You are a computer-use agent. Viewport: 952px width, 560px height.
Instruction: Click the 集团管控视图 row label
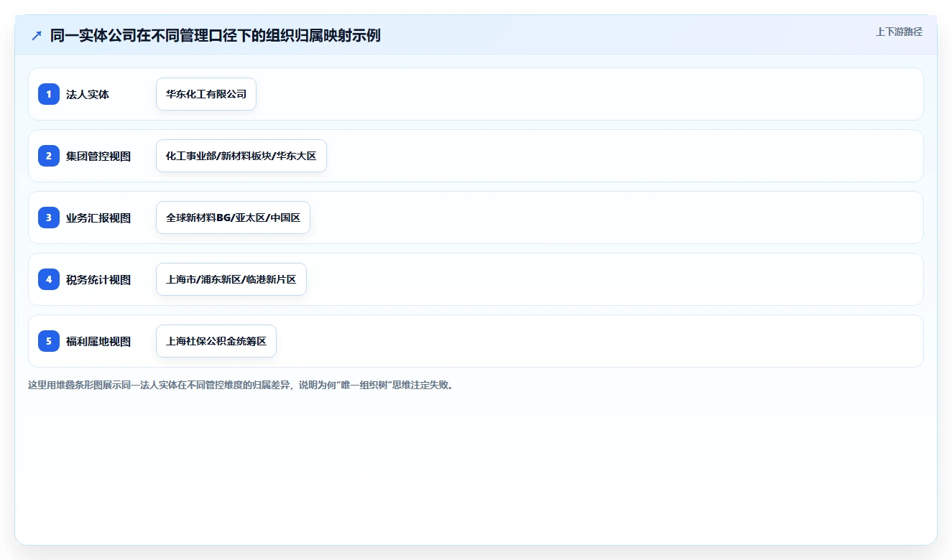pos(98,156)
